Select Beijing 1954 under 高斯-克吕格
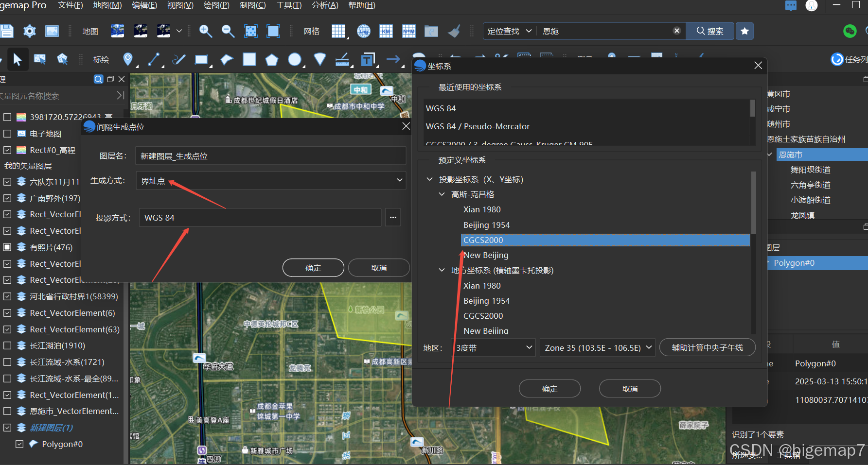The height and width of the screenshot is (465, 868). 486,225
